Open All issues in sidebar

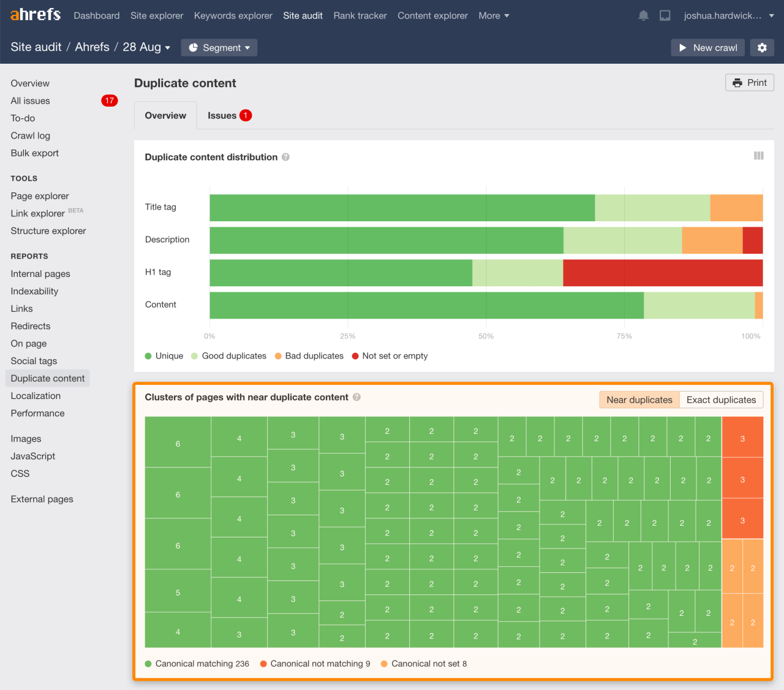(31, 100)
